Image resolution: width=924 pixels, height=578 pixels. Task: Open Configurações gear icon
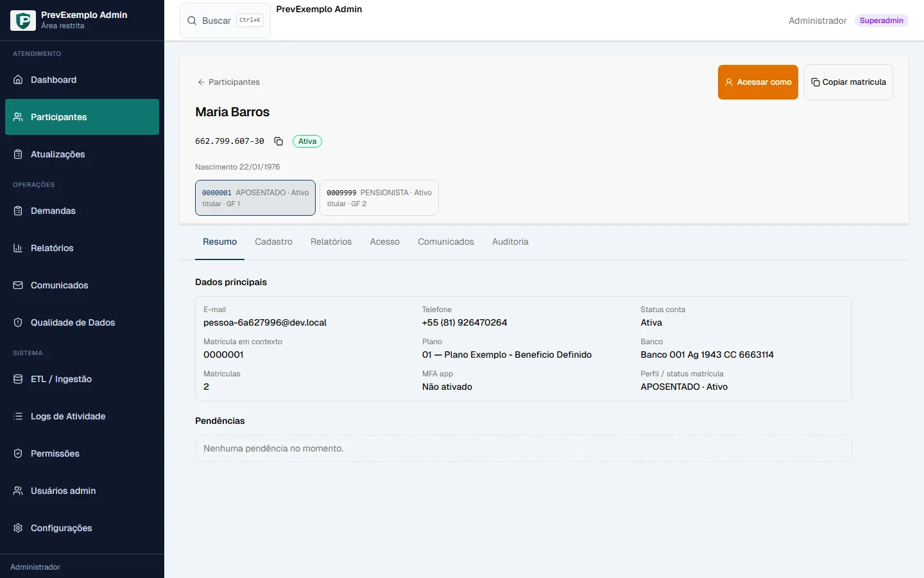18,528
